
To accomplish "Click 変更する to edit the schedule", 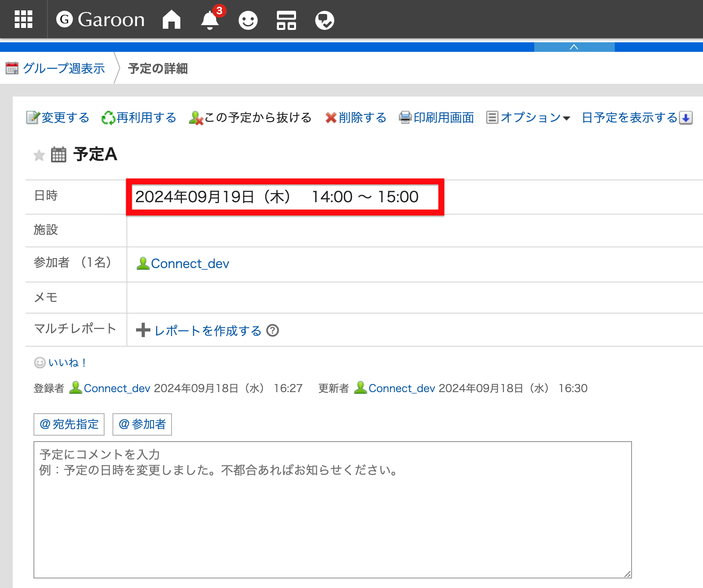I will click(65, 118).
